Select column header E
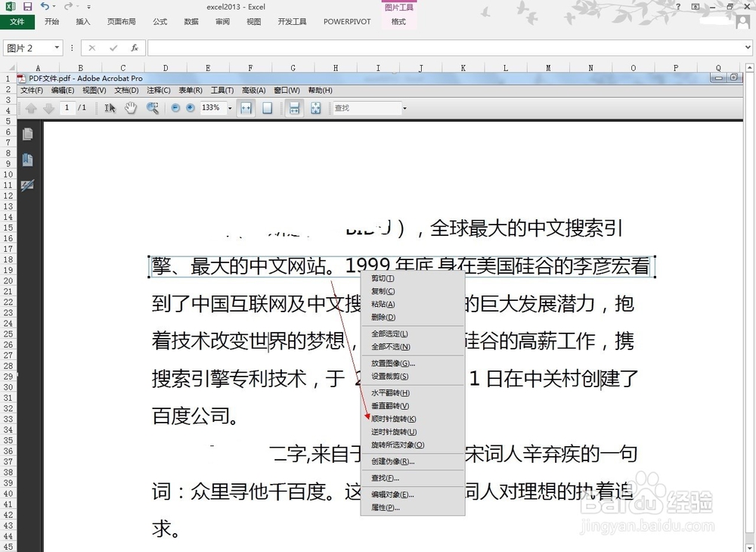Screen dimensions: 756x552 tap(208, 68)
